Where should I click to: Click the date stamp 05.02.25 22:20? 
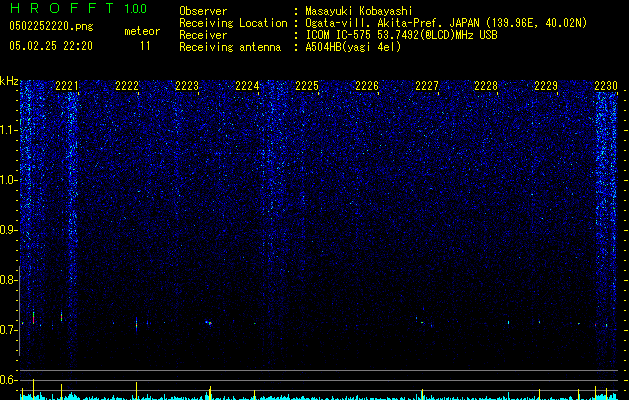[x=51, y=46]
